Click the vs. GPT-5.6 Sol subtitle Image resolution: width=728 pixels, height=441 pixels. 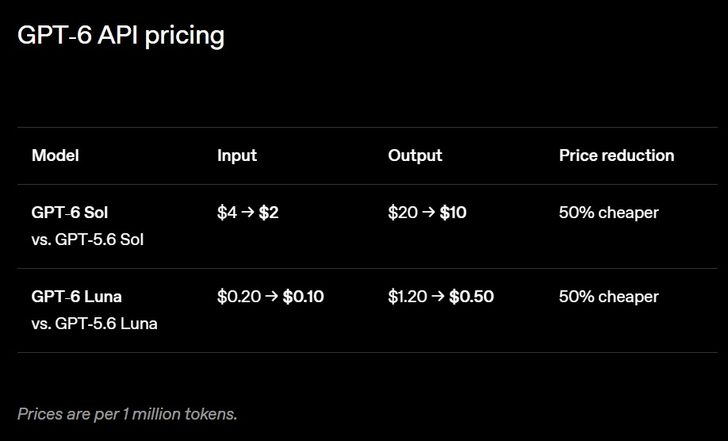click(87, 240)
